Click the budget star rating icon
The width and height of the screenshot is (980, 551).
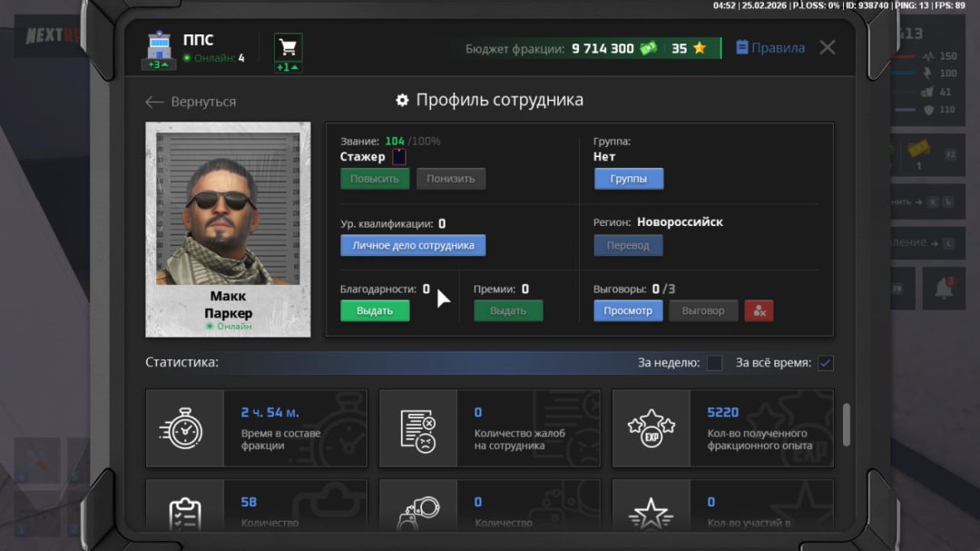tap(700, 48)
